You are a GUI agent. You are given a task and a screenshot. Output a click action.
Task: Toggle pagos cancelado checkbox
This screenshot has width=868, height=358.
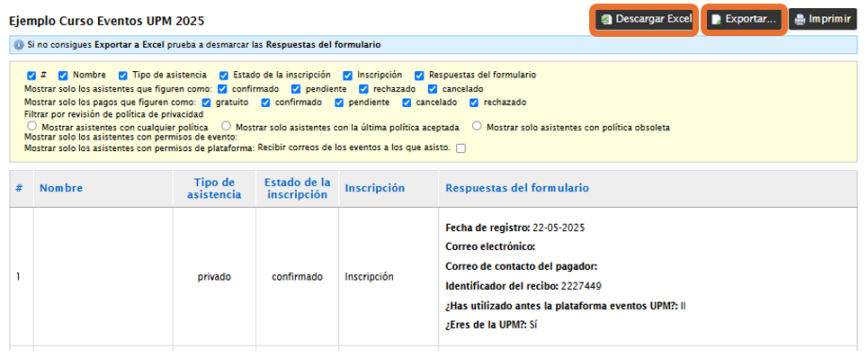point(407,103)
